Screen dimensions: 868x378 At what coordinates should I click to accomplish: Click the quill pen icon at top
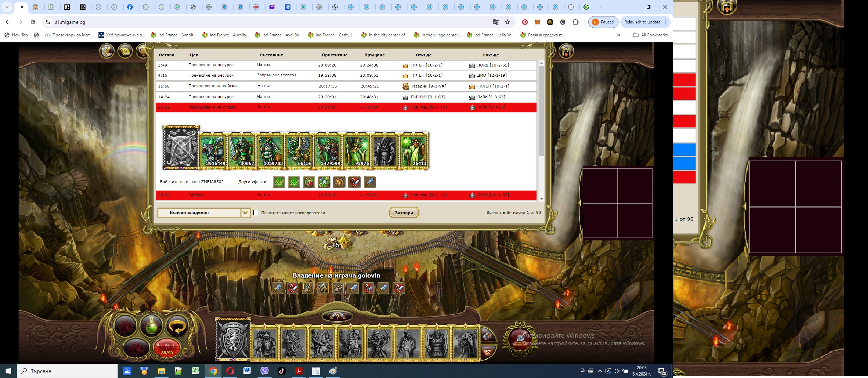coord(107,51)
